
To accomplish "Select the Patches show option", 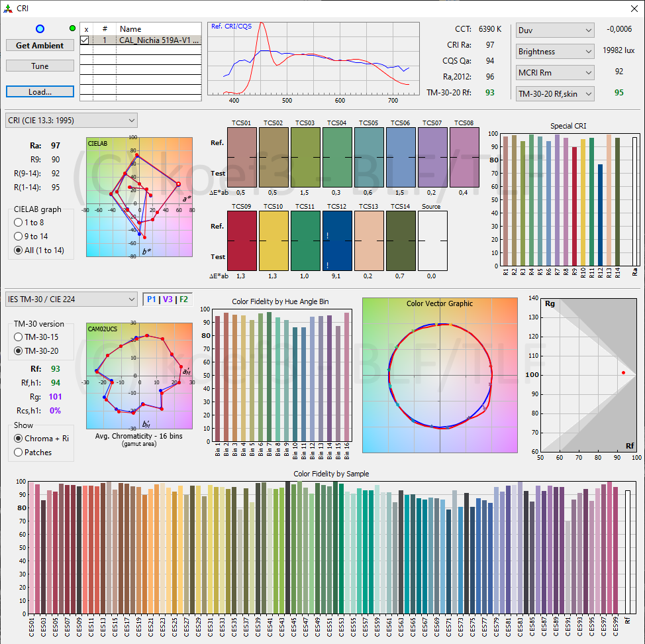I will click(19, 453).
